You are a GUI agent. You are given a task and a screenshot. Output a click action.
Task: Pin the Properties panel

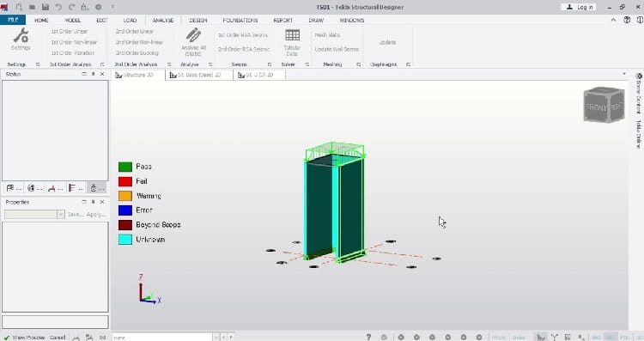click(93, 202)
